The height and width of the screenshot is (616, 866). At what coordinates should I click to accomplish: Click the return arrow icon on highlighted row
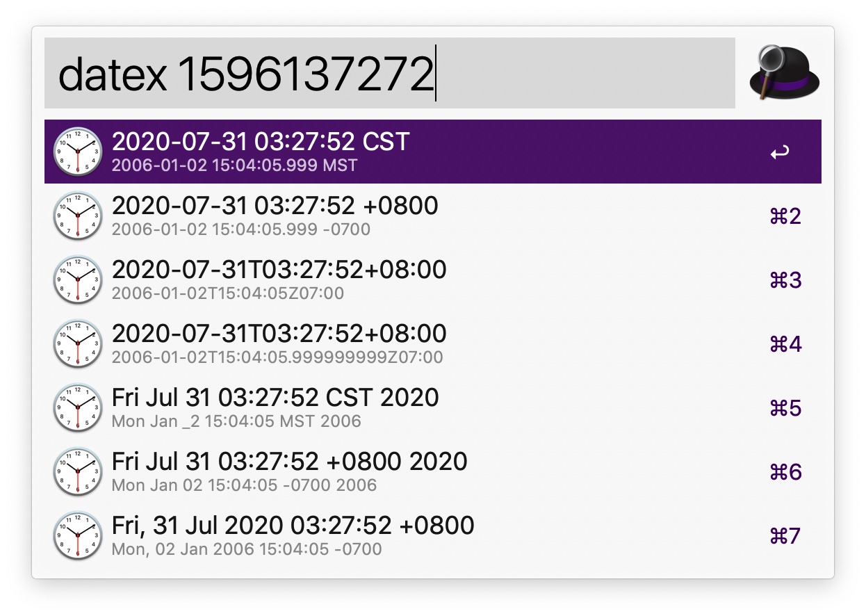pos(780,152)
